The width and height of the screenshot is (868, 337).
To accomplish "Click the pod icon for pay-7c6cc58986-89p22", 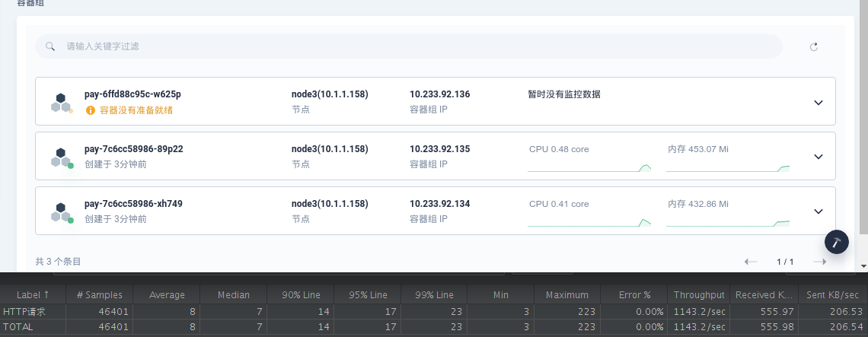I will click(62, 157).
